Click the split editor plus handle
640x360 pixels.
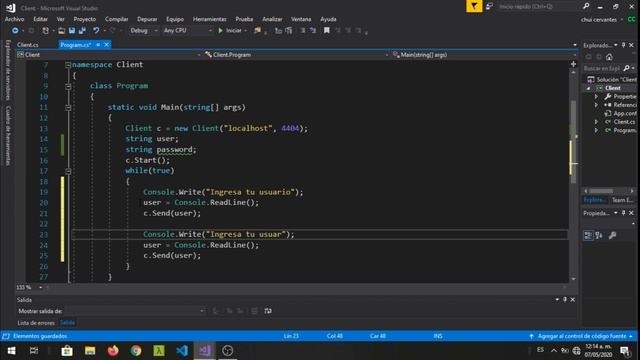click(573, 64)
